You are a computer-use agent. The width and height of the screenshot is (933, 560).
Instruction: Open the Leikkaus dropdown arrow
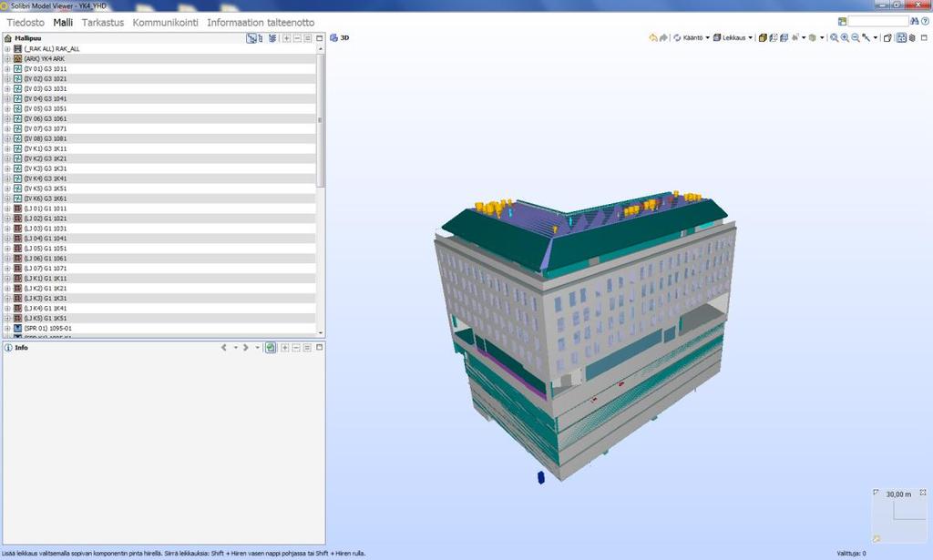click(x=751, y=37)
